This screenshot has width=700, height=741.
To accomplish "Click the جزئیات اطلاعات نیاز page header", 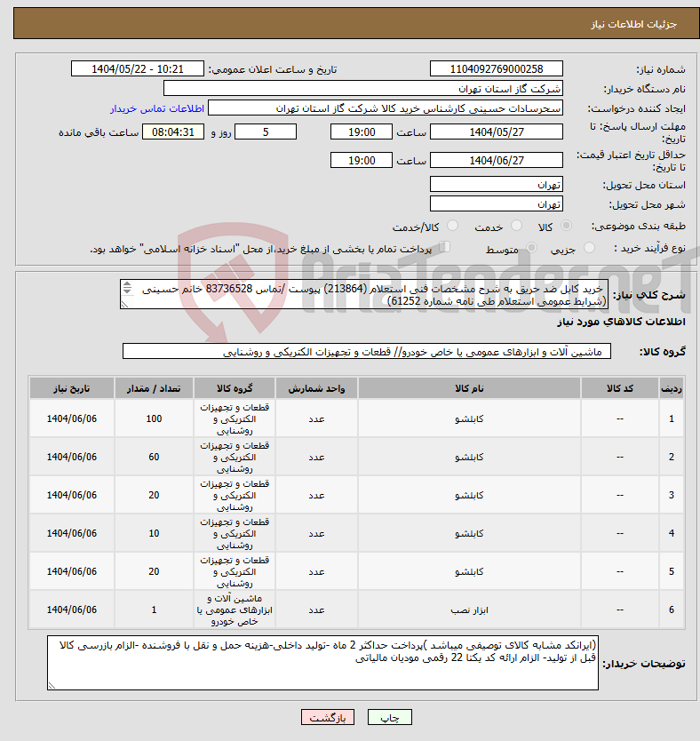I will [634, 24].
